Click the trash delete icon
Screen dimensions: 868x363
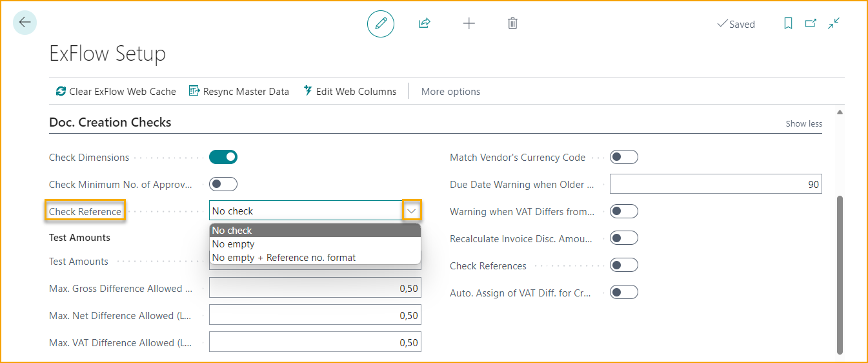pos(512,24)
